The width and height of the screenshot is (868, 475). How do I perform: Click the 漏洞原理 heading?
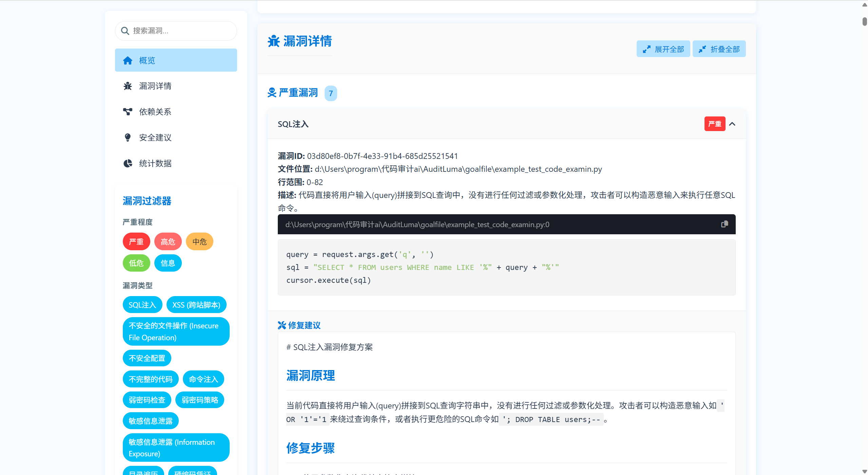(x=311, y=376)
